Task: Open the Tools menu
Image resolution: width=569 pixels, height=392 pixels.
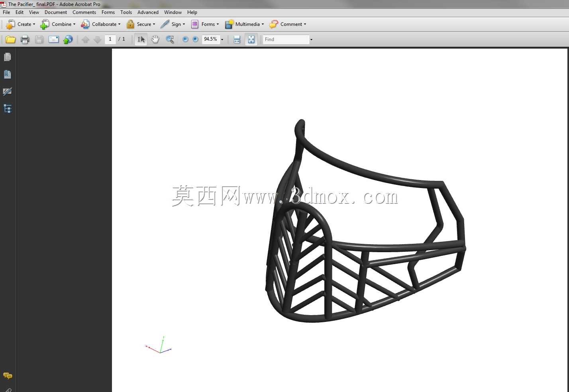Action: coord(126,12)
